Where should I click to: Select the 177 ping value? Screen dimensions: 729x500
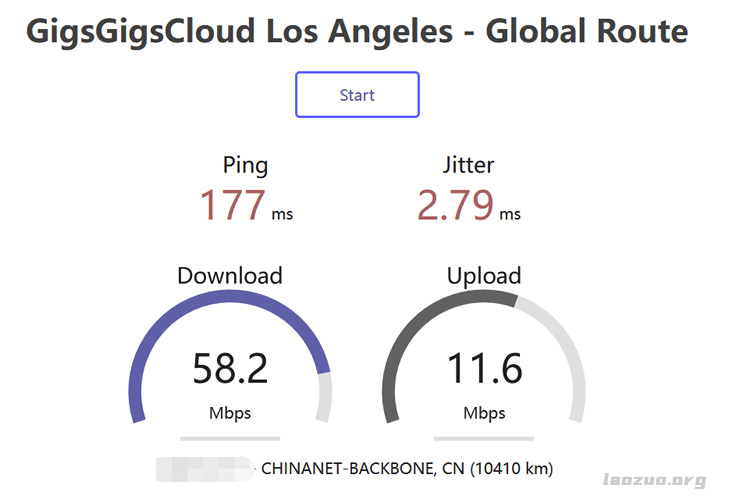click(232, 205)
